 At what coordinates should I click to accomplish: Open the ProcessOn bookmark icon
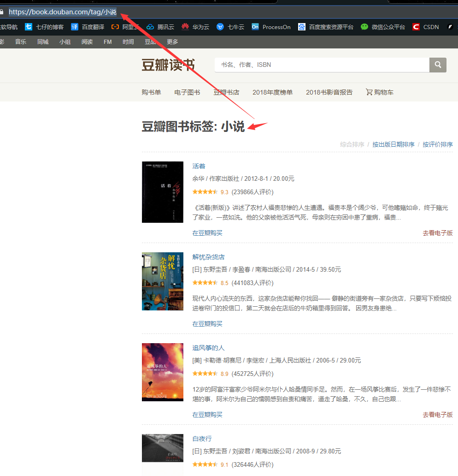(x=255, y=27)
